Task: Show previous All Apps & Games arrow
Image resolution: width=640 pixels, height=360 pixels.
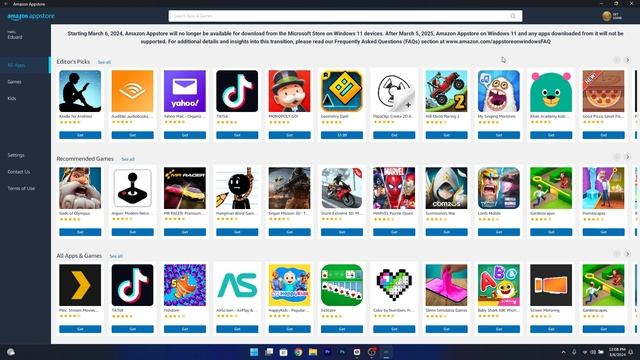Action: [x=617, y=254]
